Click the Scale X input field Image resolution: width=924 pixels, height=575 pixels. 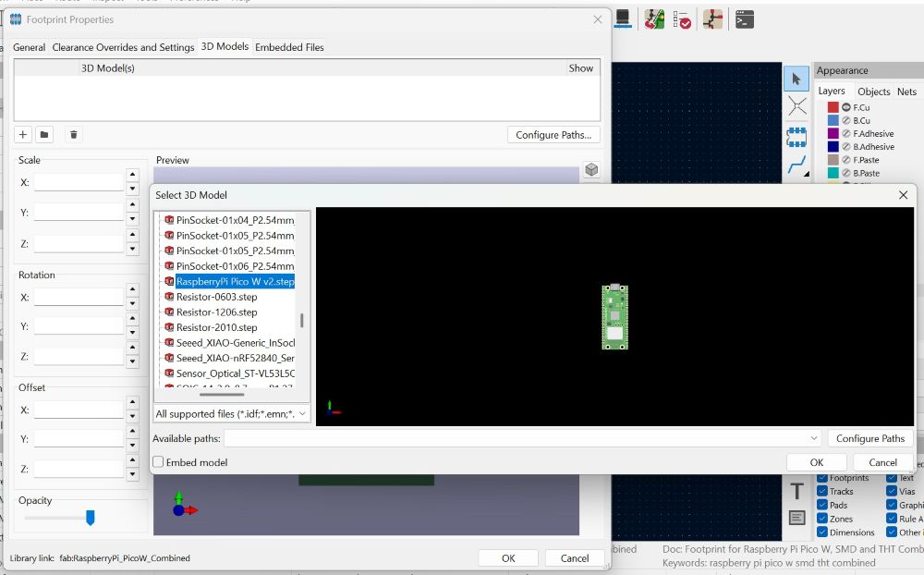coord(79,182)
